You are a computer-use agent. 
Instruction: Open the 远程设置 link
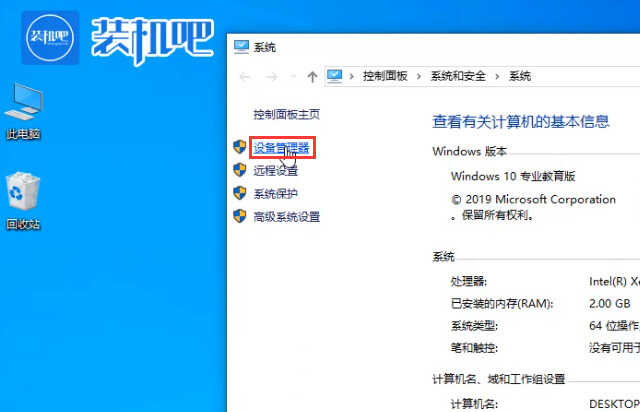click(x=275, y=170)
